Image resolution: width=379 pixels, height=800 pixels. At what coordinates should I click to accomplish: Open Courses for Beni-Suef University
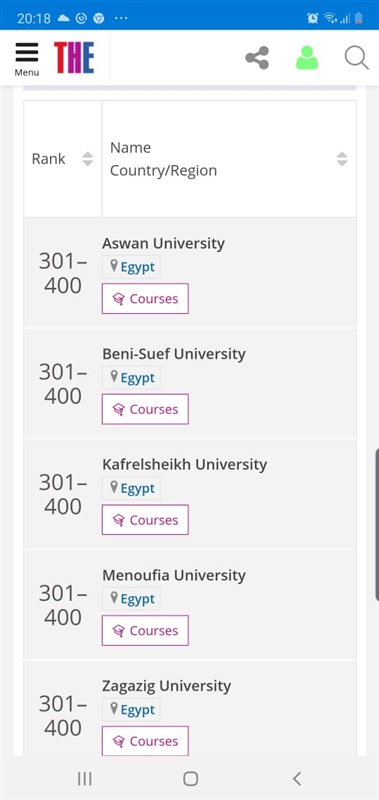point(145,409)
